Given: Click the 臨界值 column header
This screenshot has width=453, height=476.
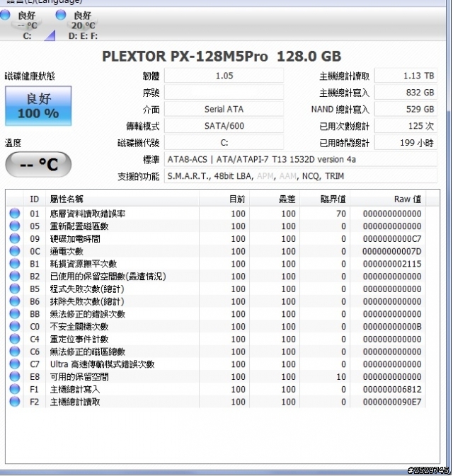Looking at the screenshot, I should (x=325, y=199).
